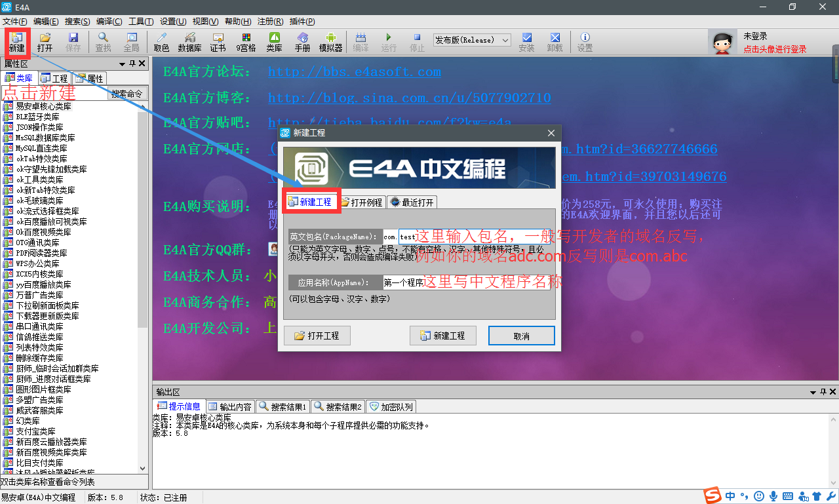Click the library search input box
This screenshot has height=504, width=839.
pyautogui.click(x=54, y=94)
